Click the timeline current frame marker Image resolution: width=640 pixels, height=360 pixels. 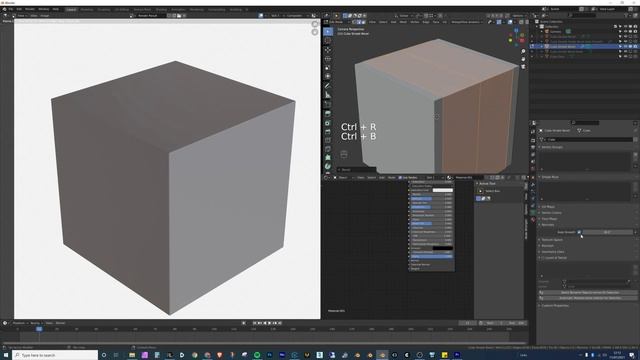point(39,329)
